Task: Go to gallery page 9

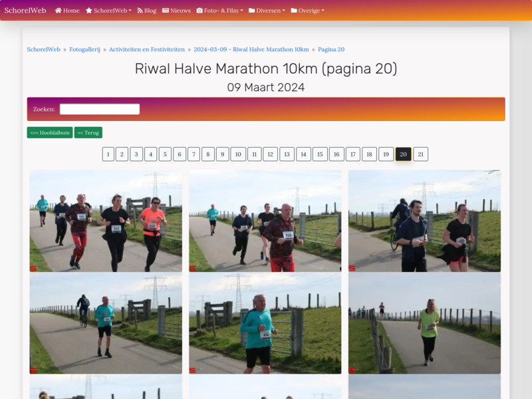Action: [x=223, y=154]
